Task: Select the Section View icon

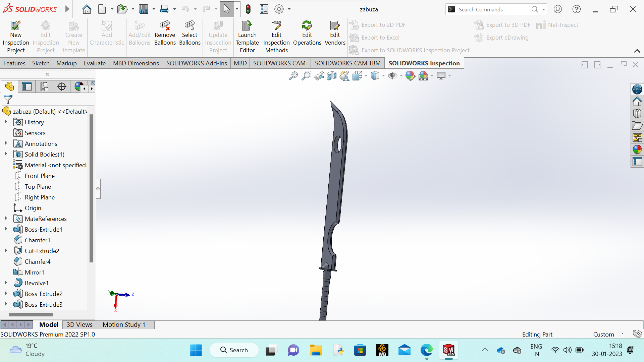Action: (x=332, y=76)
